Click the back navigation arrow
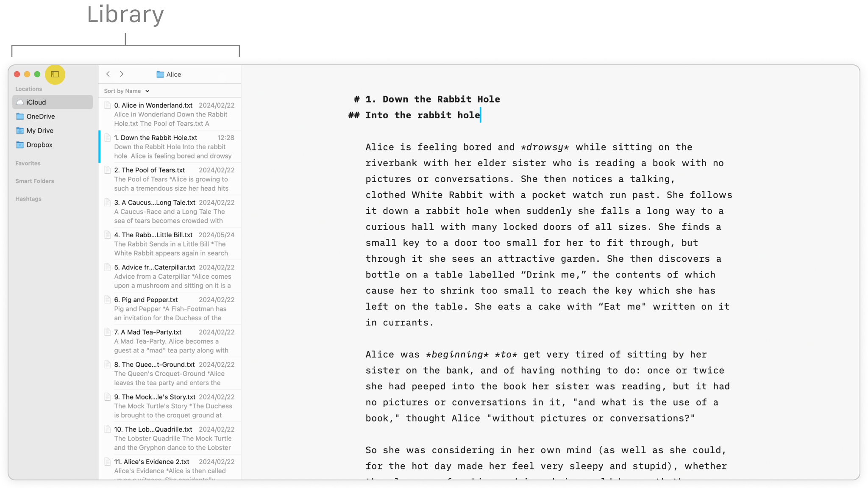 point(108,74)
